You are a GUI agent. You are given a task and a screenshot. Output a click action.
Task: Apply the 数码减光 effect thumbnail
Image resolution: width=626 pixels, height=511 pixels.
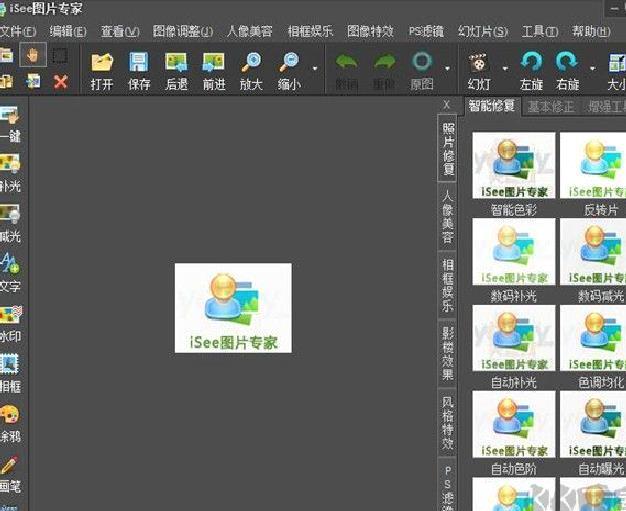click(593, 252)
